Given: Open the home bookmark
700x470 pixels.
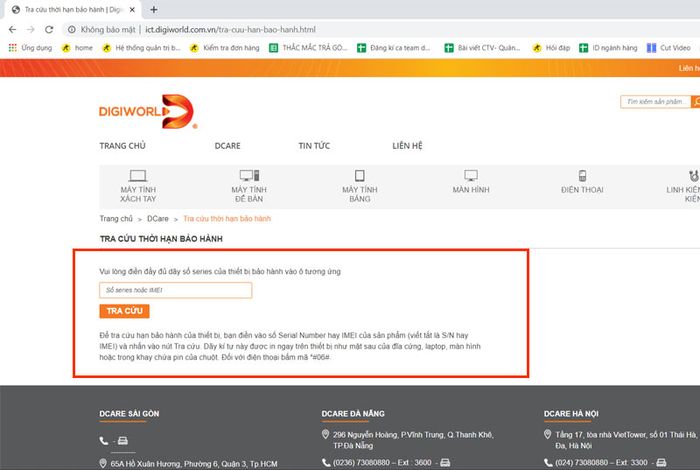Looking at the screenshot, I should 77,48.
